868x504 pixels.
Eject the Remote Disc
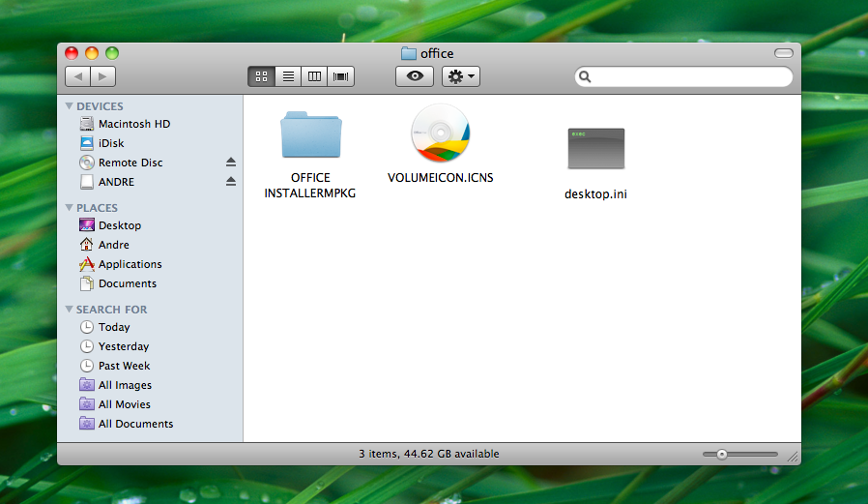pos(231,163)
